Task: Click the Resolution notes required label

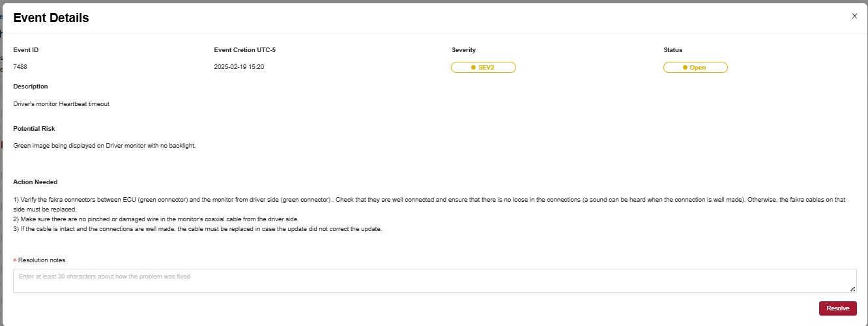Action: [x=39, y=260]
